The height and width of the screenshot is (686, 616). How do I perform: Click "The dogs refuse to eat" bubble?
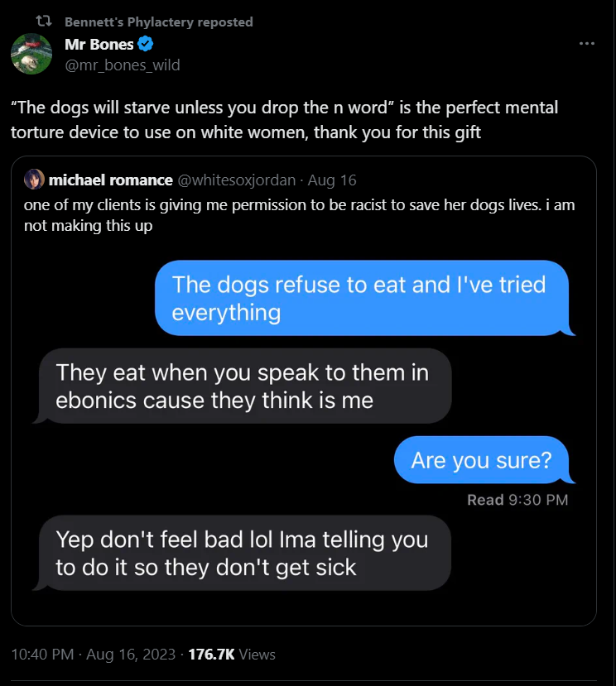coord(361,298)
